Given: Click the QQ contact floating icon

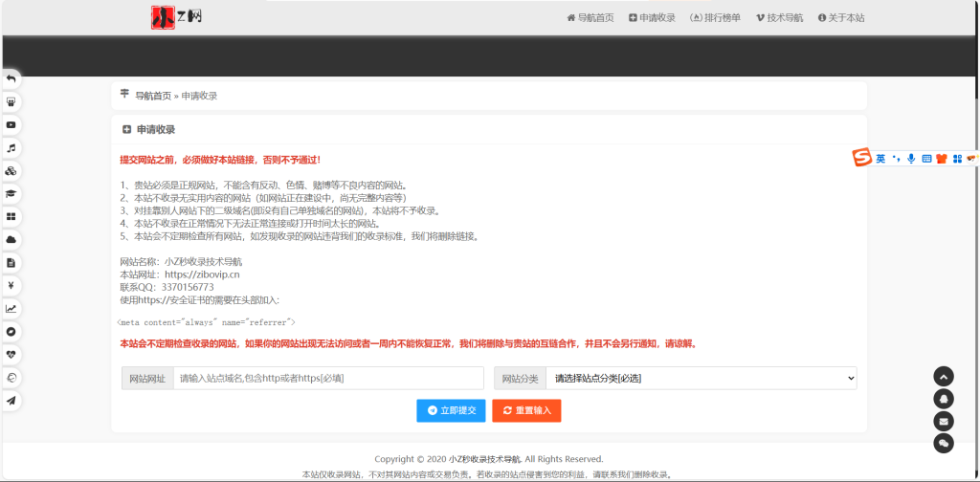Looking at the screenshot, I should (944, 399).
